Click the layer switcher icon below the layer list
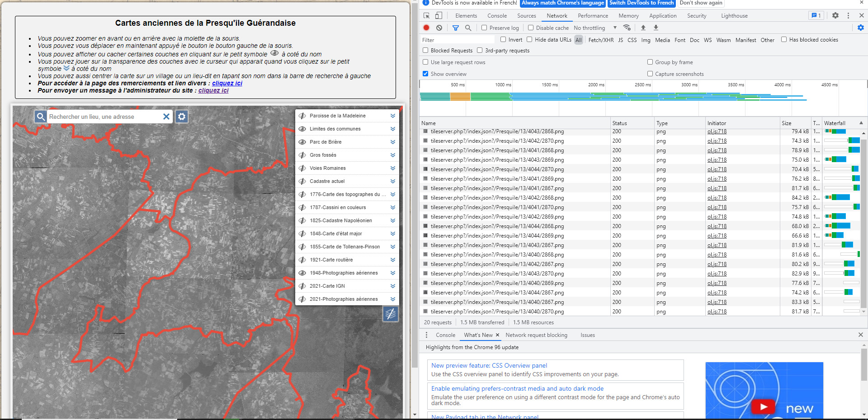This screenshot has width=868, height=420. tap(391, 313)
